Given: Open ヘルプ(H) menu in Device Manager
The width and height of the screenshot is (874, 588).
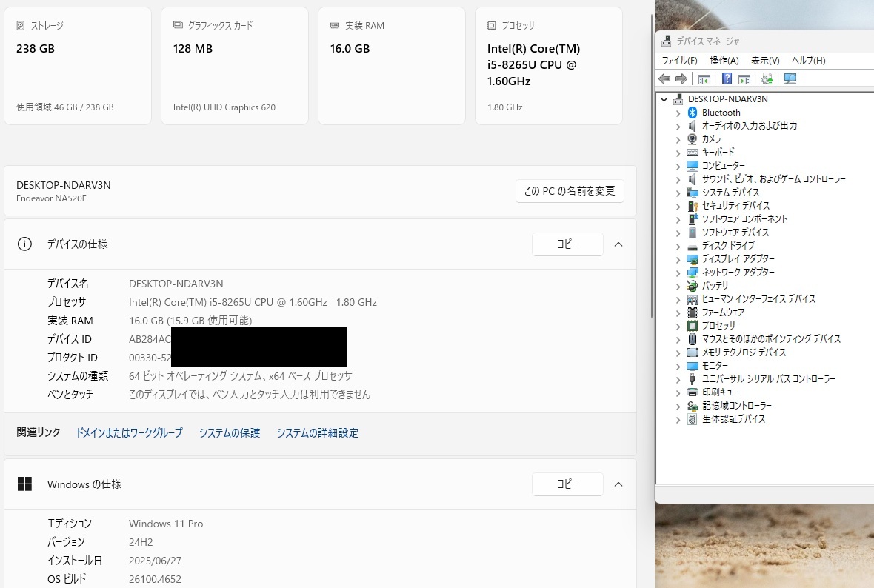Looking at the screenshot, I should [808, 60].
